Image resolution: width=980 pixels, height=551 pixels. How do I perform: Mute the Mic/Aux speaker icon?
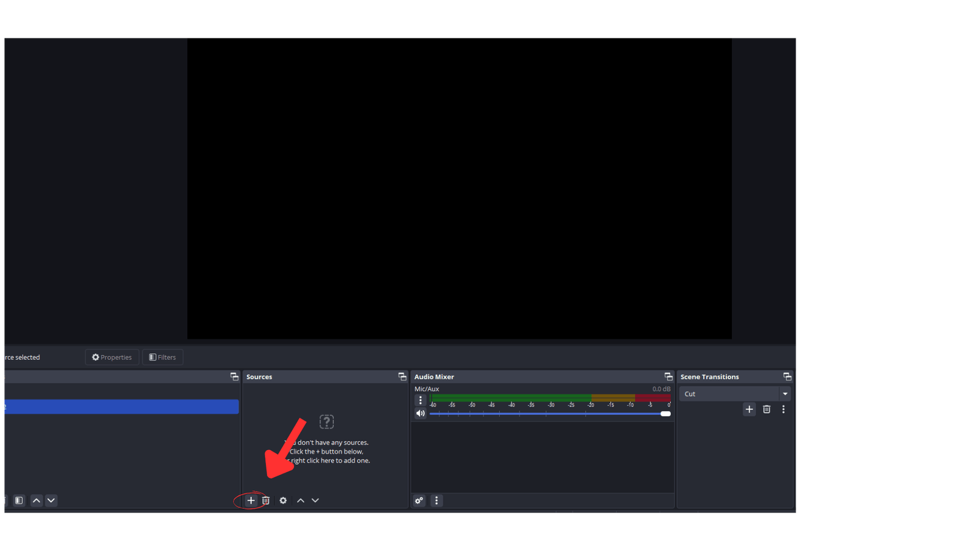click(420, 413)
